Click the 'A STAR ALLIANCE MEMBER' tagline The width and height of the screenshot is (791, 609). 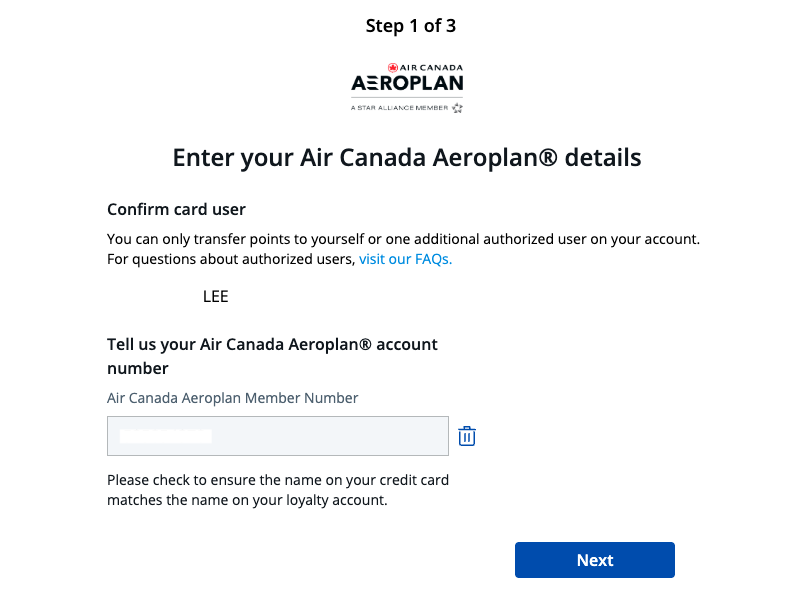coord(400,108)
